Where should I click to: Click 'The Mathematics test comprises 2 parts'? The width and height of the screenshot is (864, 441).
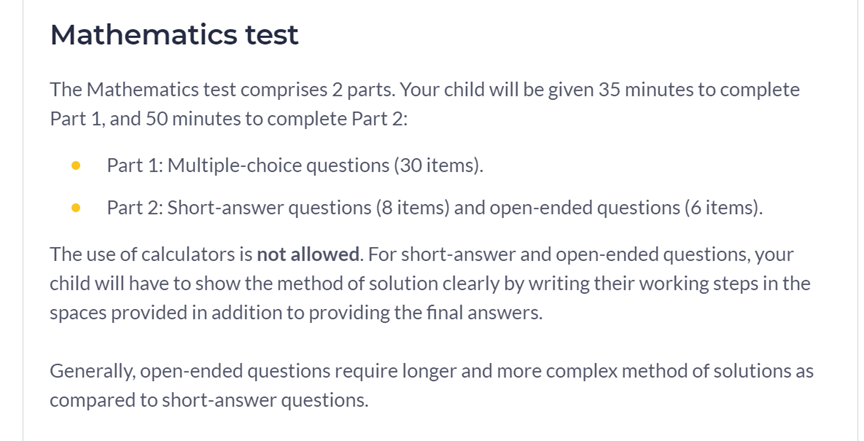click(222, 90)
